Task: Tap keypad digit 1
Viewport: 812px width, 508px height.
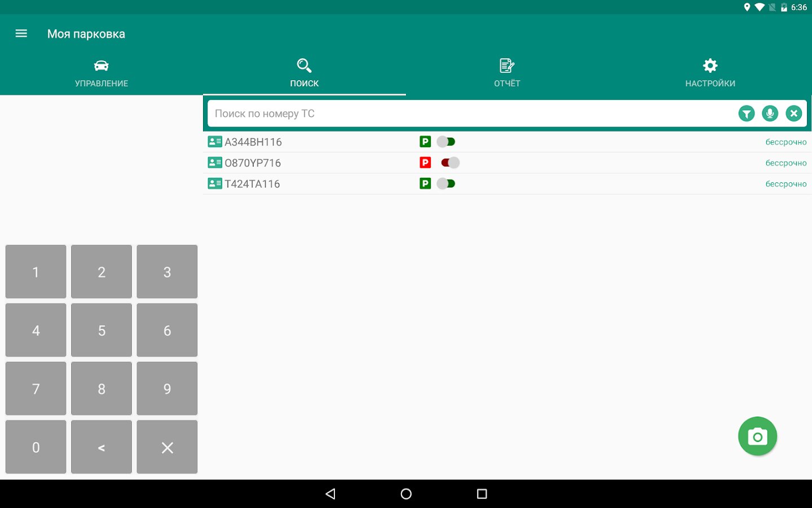Action: (x=36, y=271)
